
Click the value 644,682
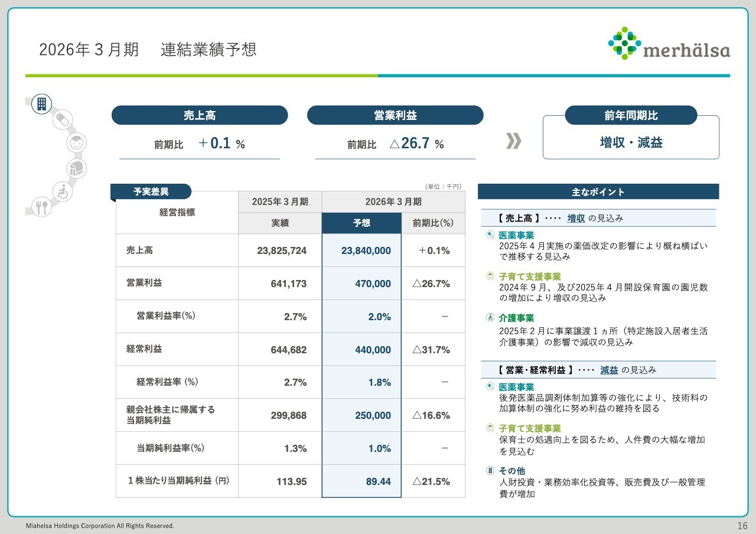pyautogui.click(x=289, y=350)
